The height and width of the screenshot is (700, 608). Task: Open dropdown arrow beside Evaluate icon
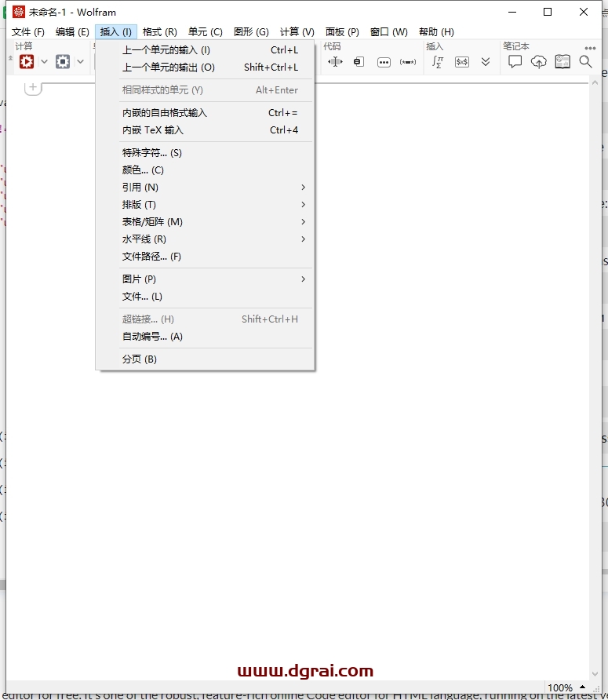tap(44, 61)
